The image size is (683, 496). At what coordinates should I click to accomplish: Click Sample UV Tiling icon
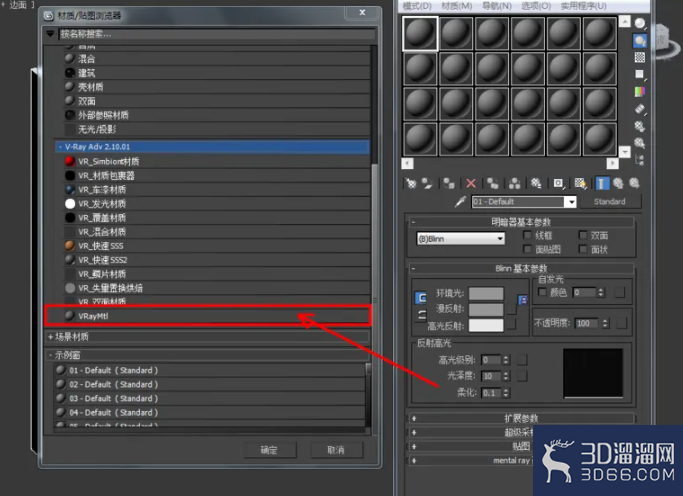pos(639,74)
